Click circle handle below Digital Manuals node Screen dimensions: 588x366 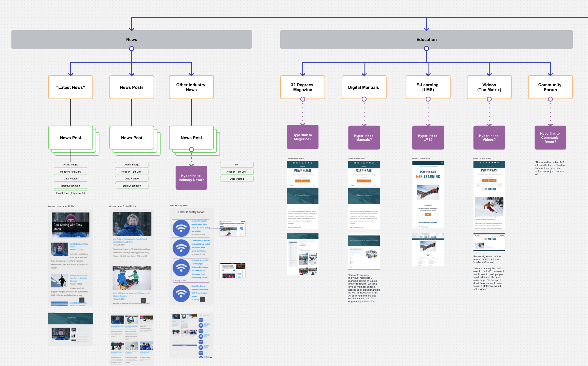pos(364,99)
